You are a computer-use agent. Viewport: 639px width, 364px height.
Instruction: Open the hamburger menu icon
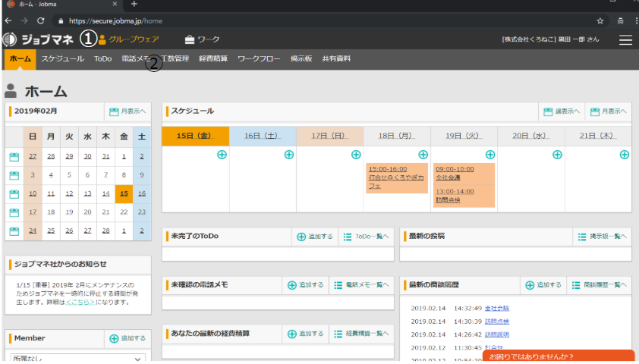click(625, 39)
